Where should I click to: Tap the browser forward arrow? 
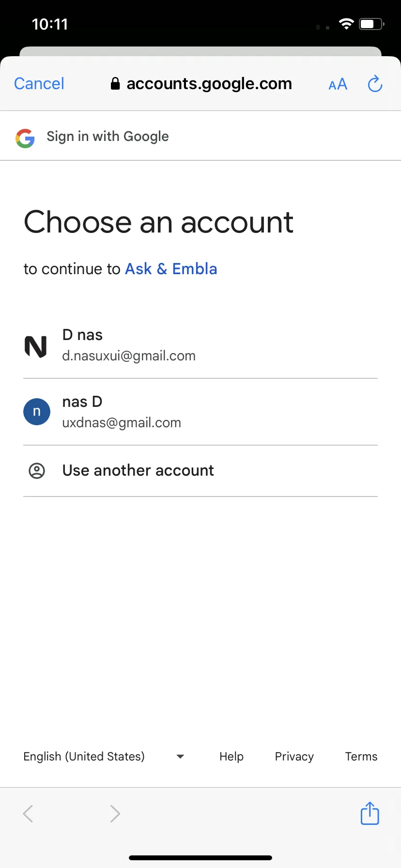pos(115,813)
